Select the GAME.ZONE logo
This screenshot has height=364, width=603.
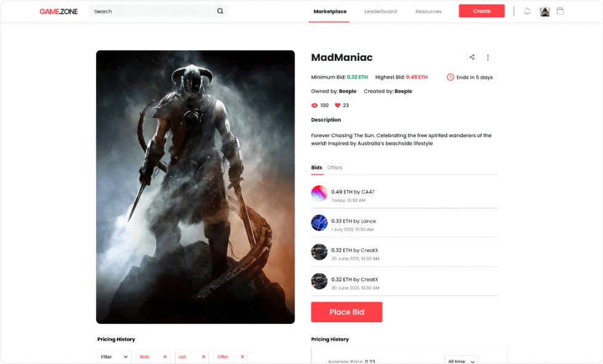pyautogui.click(x=58, y=10)
